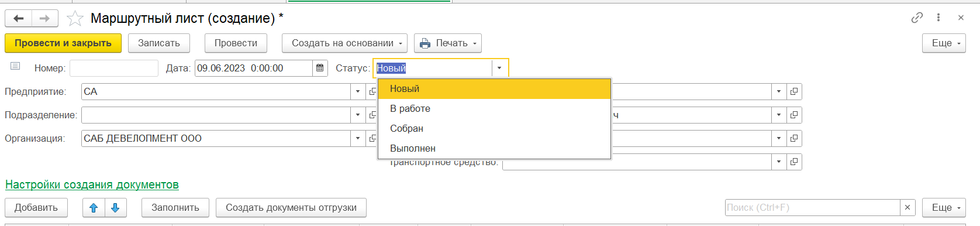980x226 pixels.
Task: Click Создать документы отгрузки button
Action: [x=291, y=207]
